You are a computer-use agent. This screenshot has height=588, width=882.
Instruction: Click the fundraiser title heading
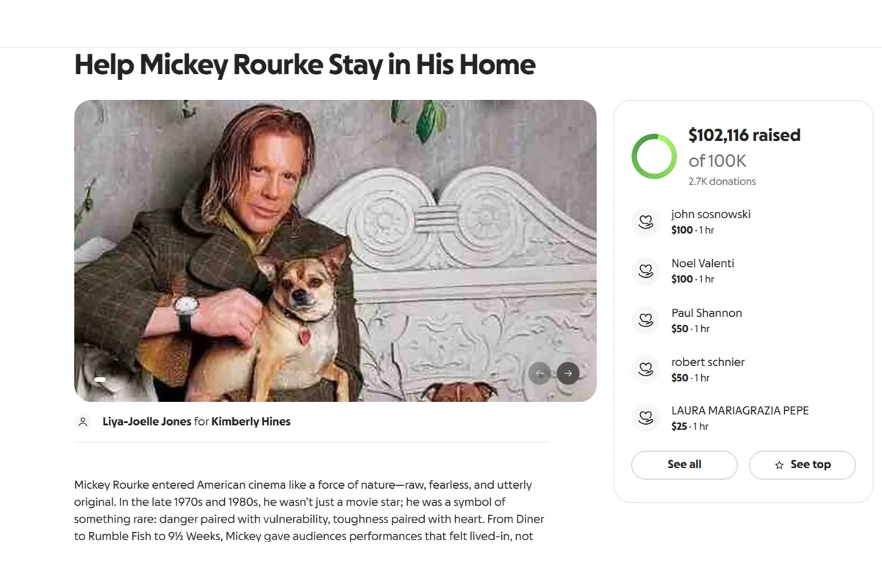[304, 65]
